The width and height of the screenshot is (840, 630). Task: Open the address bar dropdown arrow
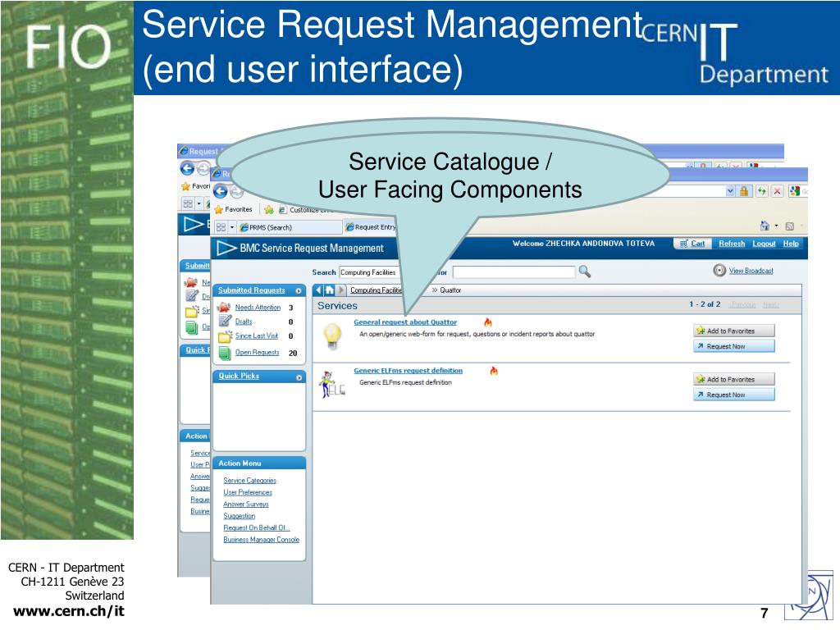coord(730,190)
